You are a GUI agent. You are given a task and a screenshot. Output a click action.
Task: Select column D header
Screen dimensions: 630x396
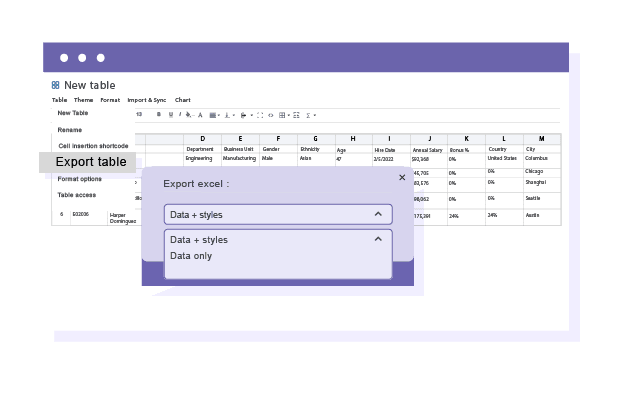pos(202,139)
